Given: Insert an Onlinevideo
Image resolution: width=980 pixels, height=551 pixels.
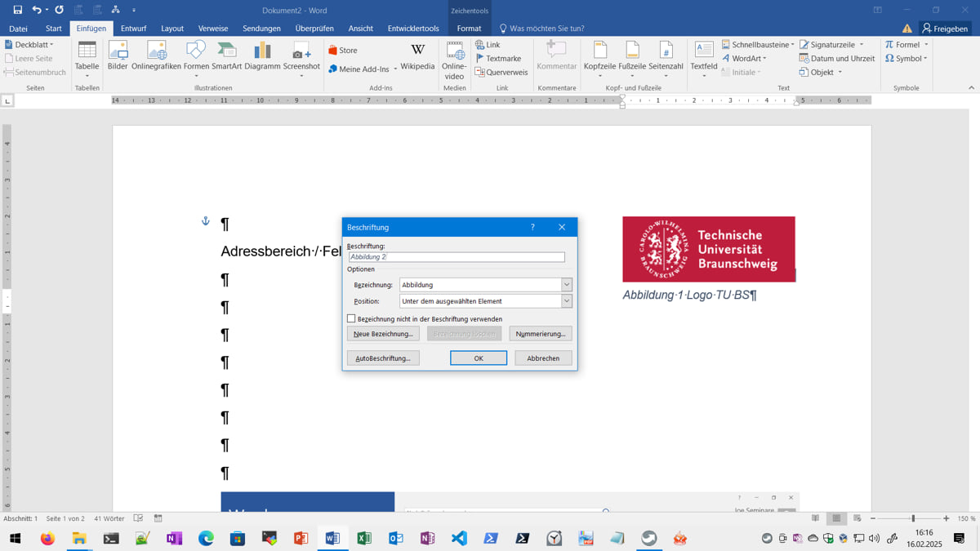Looking at the screenshot, I should coord(454,60).
